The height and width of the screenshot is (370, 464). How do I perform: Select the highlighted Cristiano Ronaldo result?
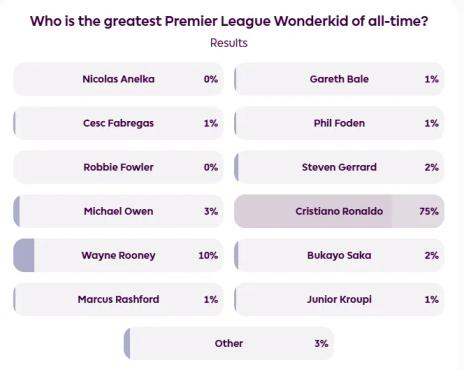click(339, 211)
